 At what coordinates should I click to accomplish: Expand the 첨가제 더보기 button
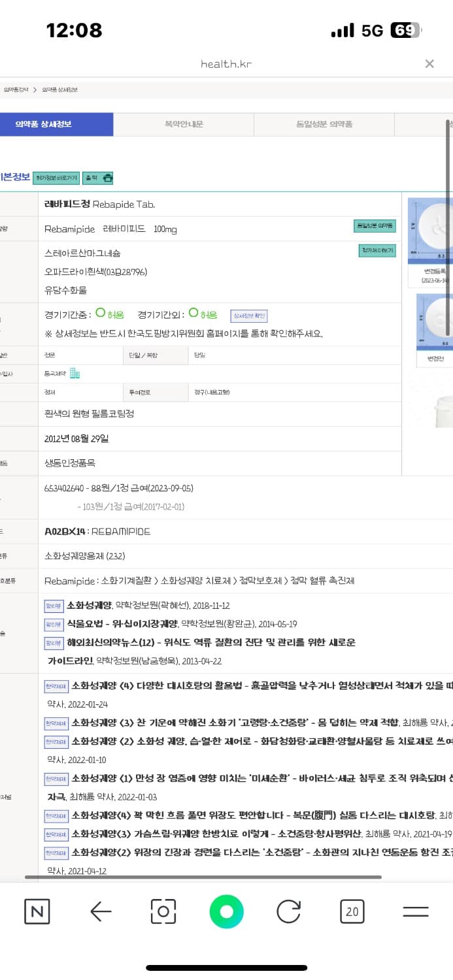(x=377, y=250)
